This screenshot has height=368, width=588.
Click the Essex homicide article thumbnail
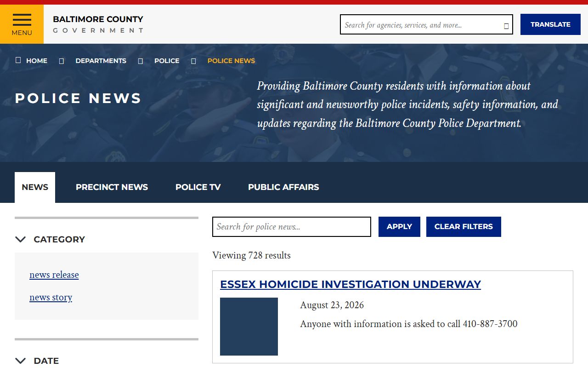click(249, 327)
